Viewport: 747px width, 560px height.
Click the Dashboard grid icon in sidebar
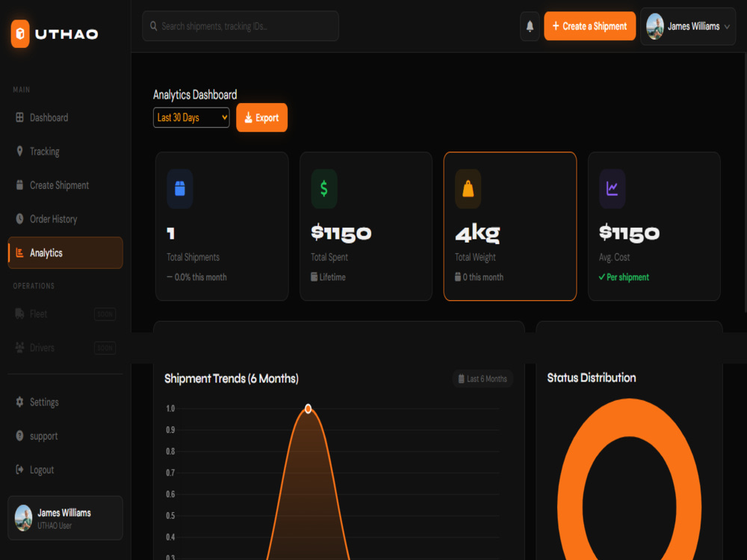tap(19, 117)
